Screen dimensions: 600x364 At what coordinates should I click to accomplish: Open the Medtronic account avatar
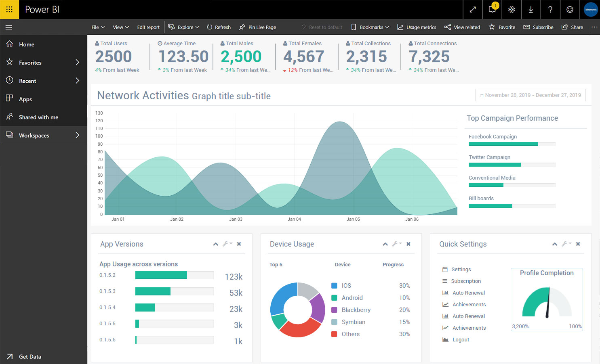pyautogui.click(x=591, y=9)
